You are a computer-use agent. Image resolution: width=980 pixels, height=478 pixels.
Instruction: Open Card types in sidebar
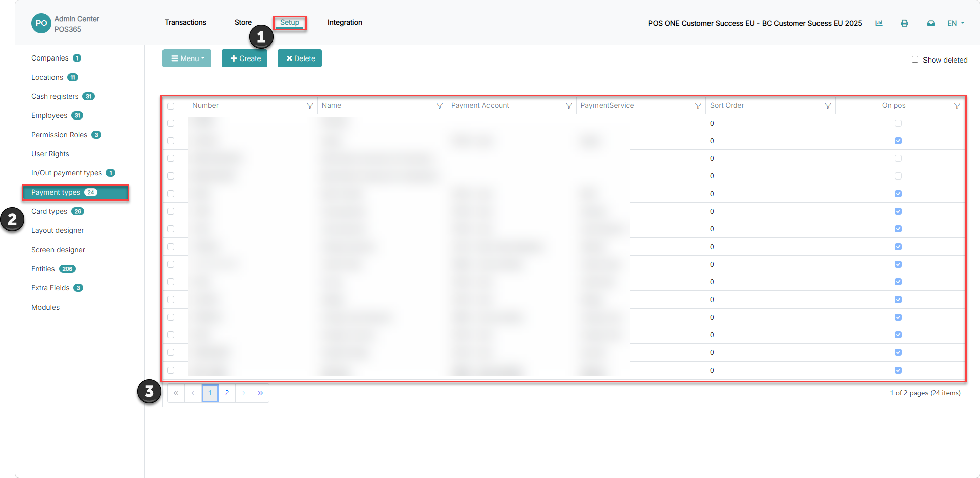tap(49, 211)
